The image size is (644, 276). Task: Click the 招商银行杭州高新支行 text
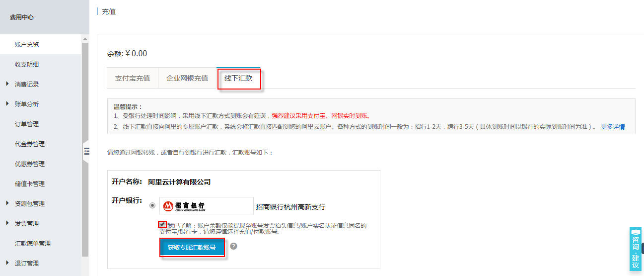click(x=290, y=207)
